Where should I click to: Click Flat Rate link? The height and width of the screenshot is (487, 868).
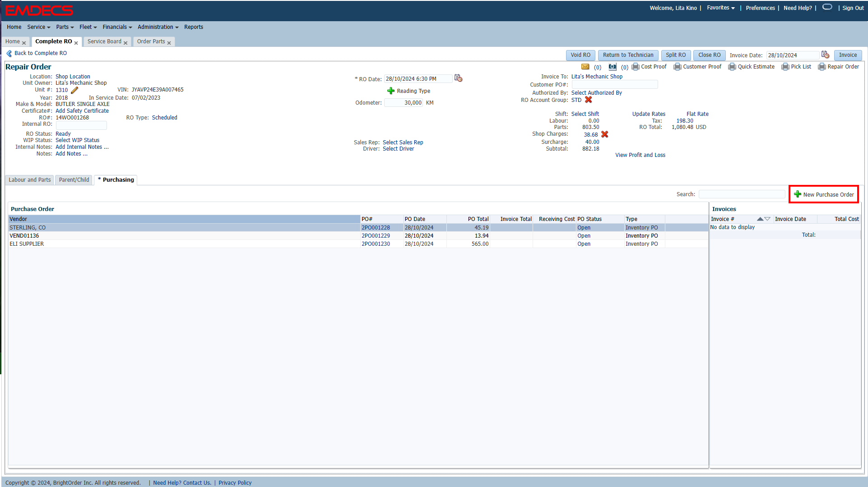(697, 114)
